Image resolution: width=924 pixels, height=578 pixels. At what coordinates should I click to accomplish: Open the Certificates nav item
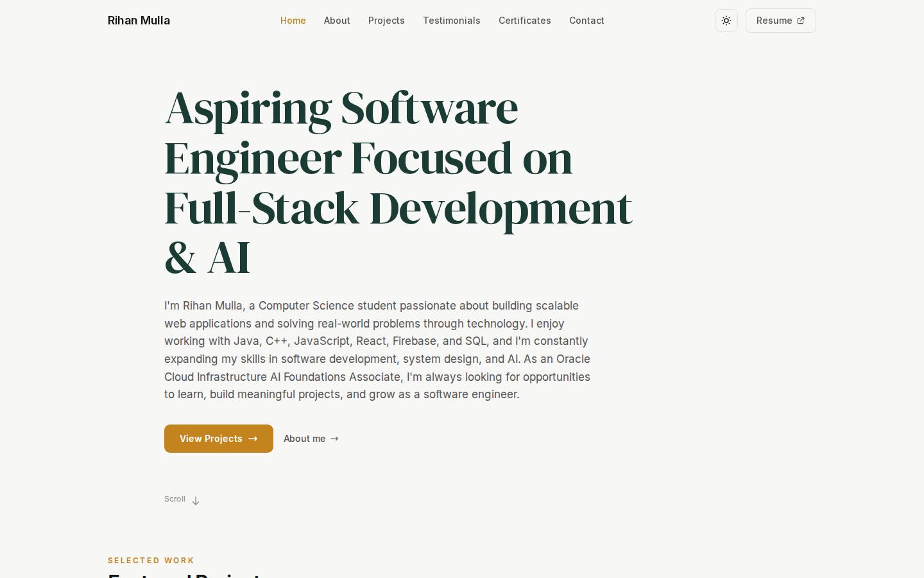pyautogui.click(x=525, y=21)
